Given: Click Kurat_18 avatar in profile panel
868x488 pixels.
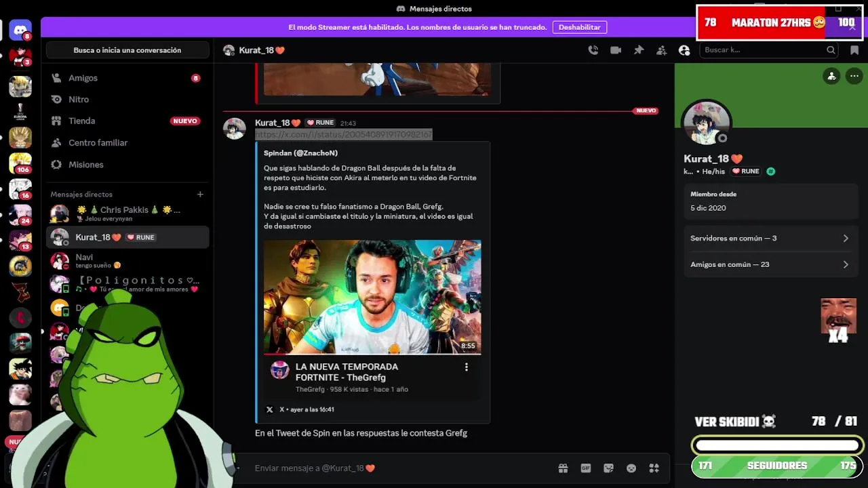Looking at the screenshot, I should coord(707,123).
